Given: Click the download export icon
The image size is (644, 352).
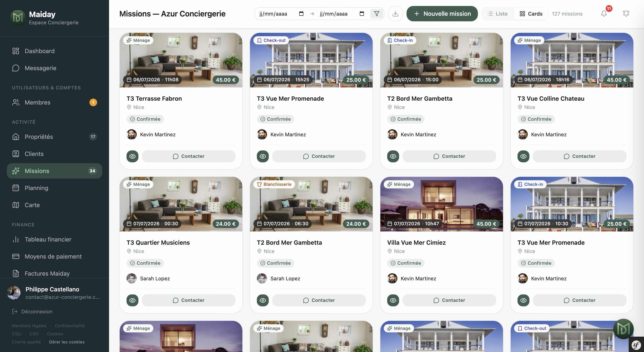Looking at the screenshot, I should [x=395, y=13].
